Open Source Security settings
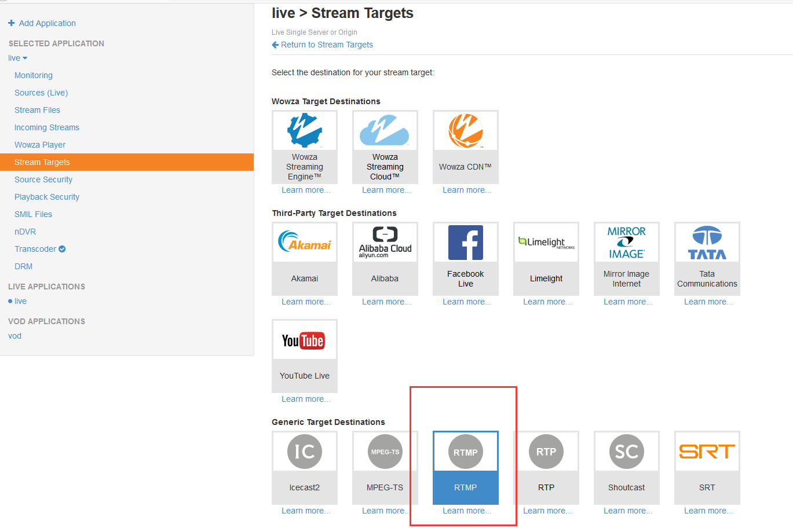 [x=43, y=179]
